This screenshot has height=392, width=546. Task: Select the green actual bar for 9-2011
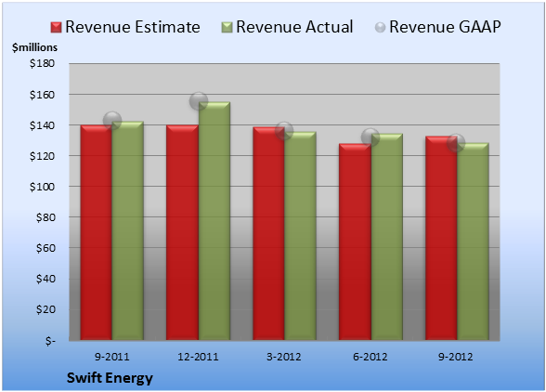click(128, 230)
